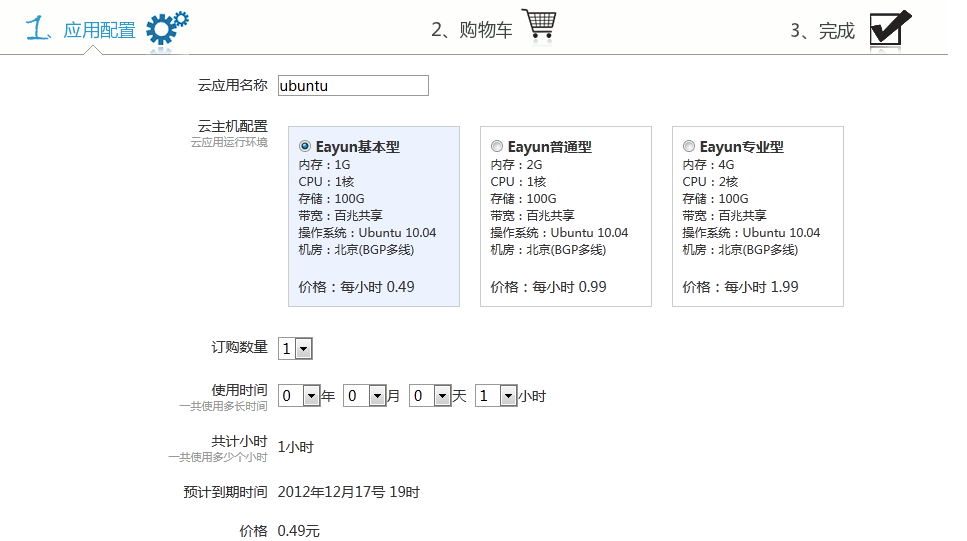Viewport: 967px width, 541px height.
Task: Click the Eayun基本型 操作系统：Ubuntu 10.04 line
Action: point(367,233)
